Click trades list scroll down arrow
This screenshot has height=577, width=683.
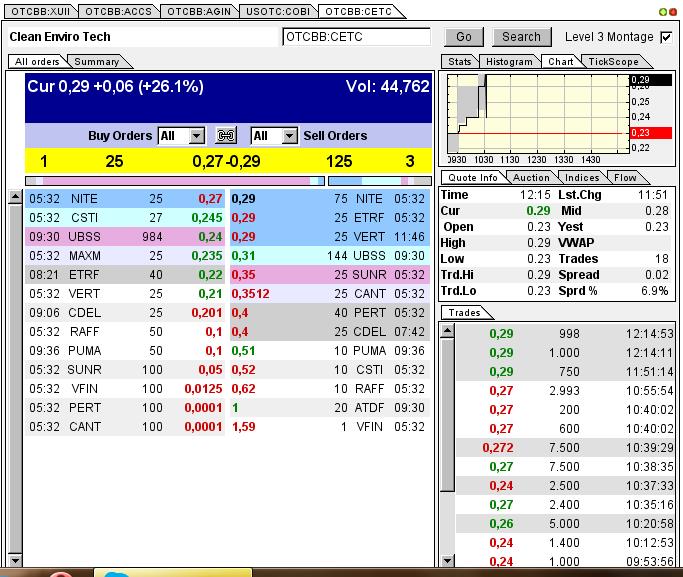pos(447,558)
